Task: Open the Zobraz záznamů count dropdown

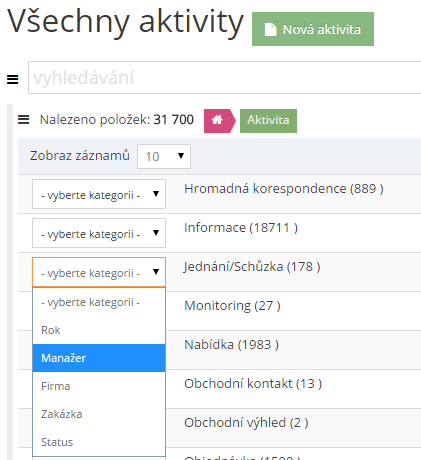Action: [164, 156]
